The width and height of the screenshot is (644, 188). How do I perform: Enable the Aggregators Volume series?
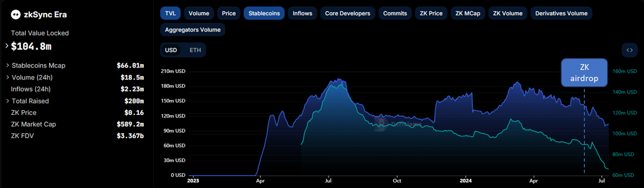[193, 30]
